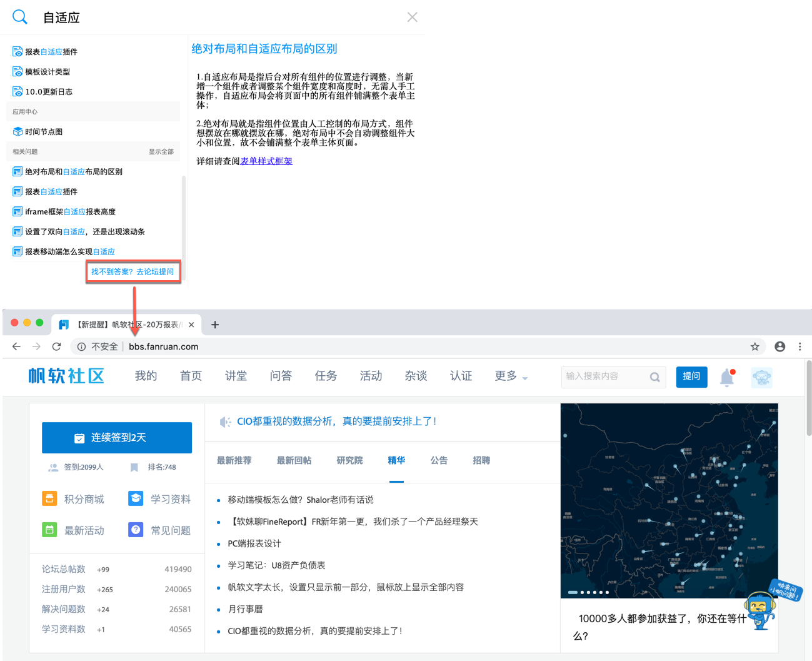
Task: Click icon beside 报表移动端怎么实现自适应
Action: click(18, 252)
